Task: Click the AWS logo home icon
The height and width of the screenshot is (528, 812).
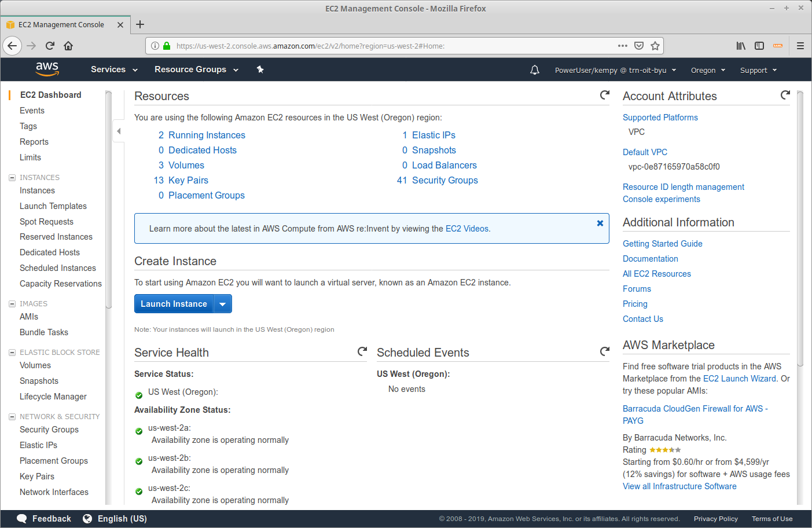Action: point(47,69)
